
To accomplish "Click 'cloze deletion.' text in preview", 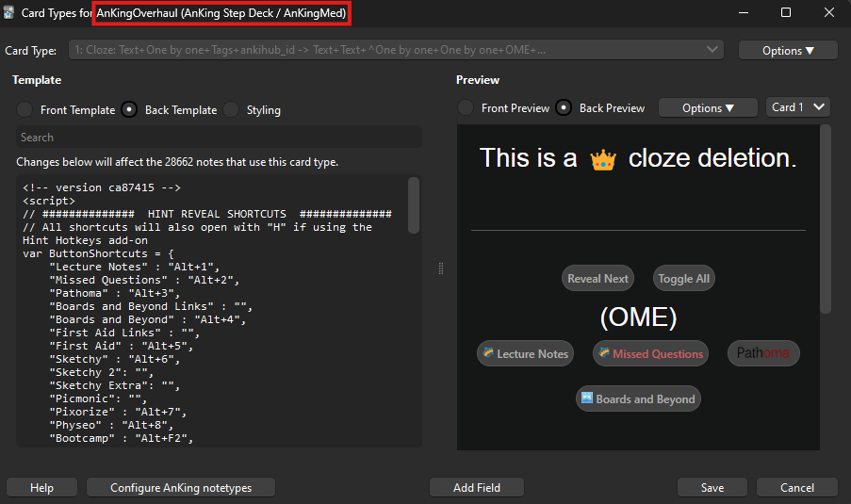I will pos(712,158).
